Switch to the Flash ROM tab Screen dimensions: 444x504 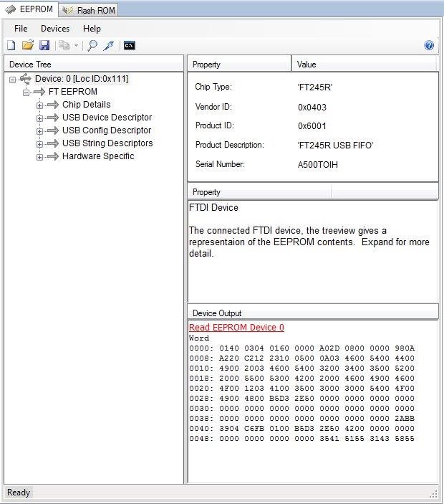pyautogui.click(x=89, y=11)
